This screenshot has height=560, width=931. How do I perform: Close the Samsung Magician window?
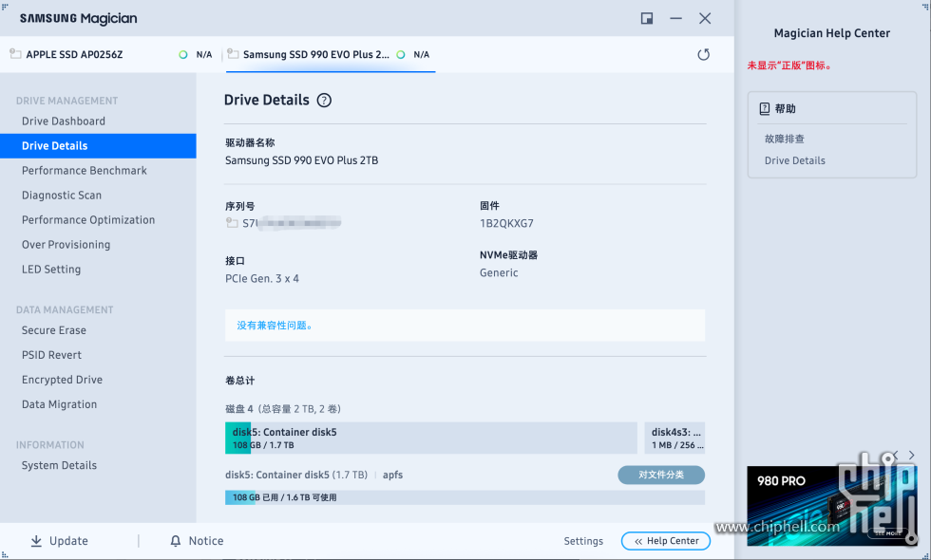pos(705,18)
